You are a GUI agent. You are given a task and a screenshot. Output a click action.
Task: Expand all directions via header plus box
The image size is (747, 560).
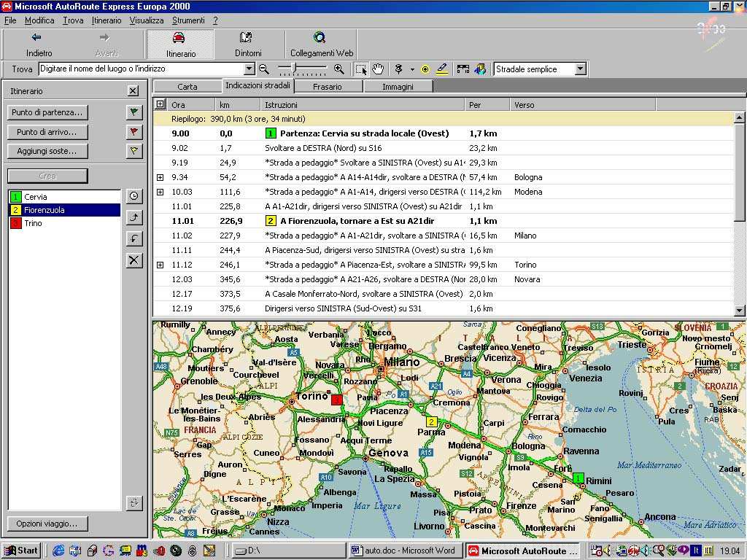[160, 104]
